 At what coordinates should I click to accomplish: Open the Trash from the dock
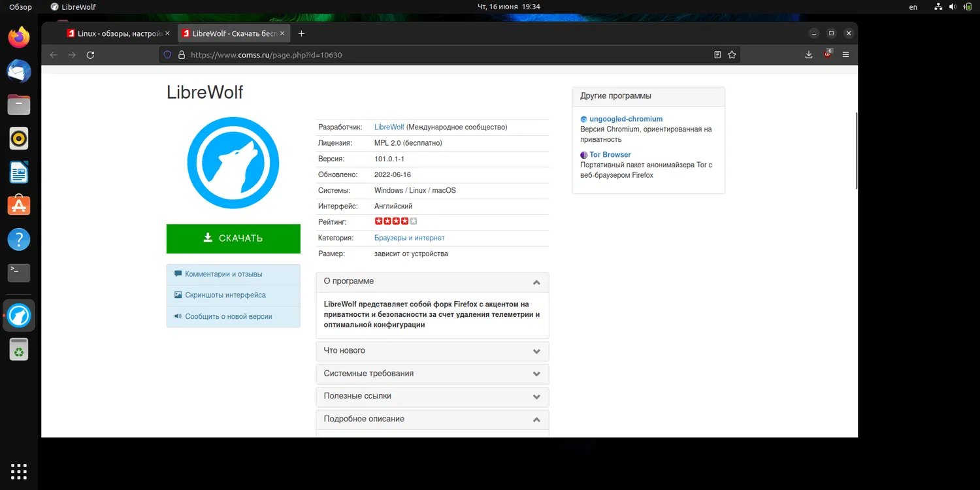(19, 350)
